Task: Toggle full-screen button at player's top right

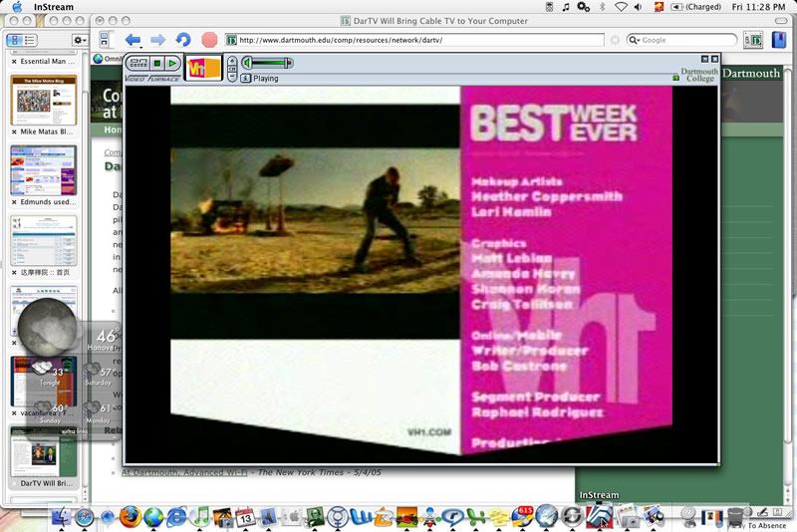Action: click(704, 59)
